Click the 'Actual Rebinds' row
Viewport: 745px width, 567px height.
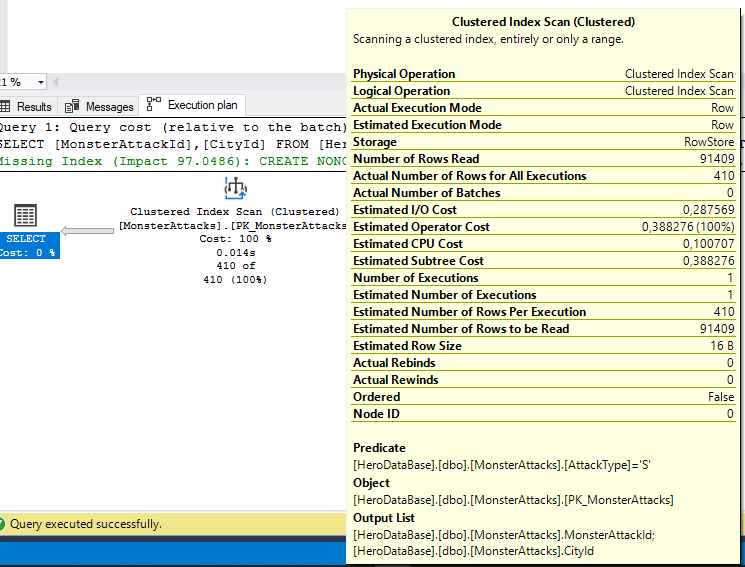544,363
